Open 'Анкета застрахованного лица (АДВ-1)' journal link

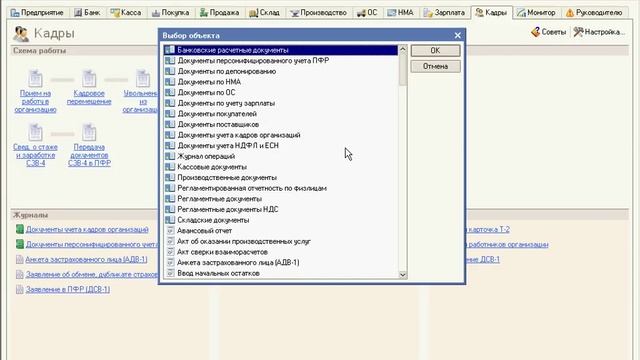point(86,259)
